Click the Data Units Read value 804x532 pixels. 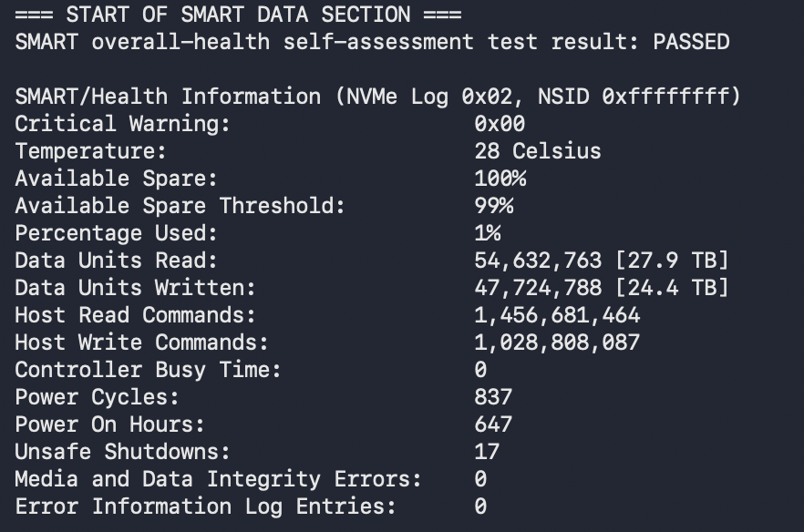pyautogui.click(x=601, y=261)
